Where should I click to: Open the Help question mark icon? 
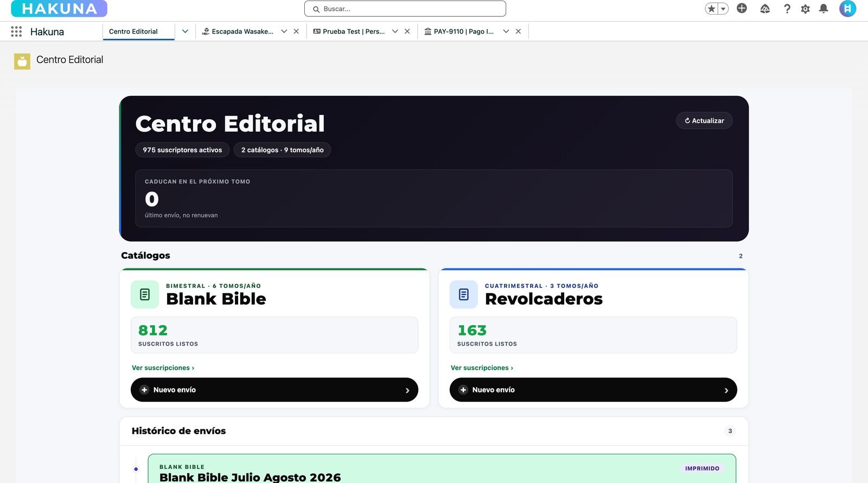point(787,9)
